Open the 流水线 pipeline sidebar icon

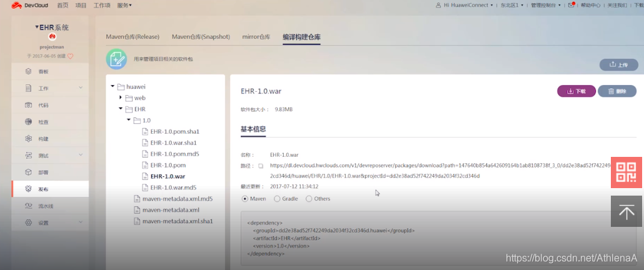click(28, 206)
